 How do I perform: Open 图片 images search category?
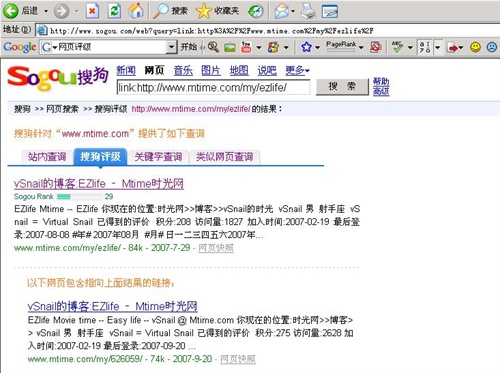pos(211,70)
